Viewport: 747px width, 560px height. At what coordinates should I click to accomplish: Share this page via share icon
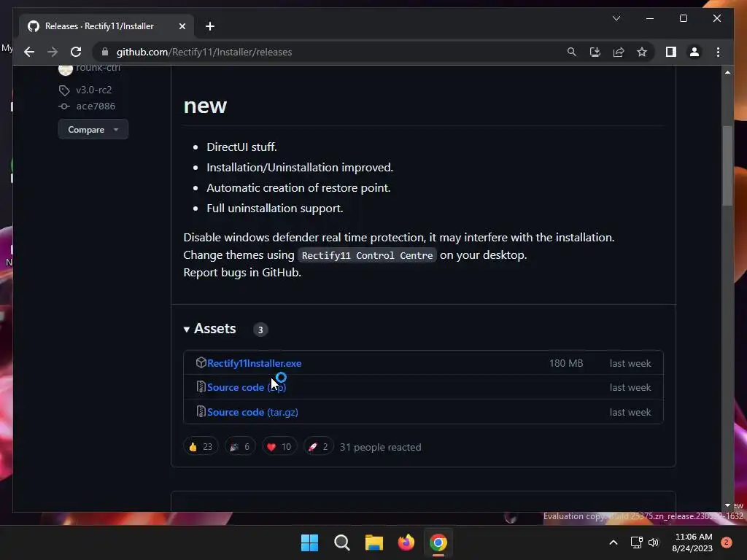[x=619, y=52]
